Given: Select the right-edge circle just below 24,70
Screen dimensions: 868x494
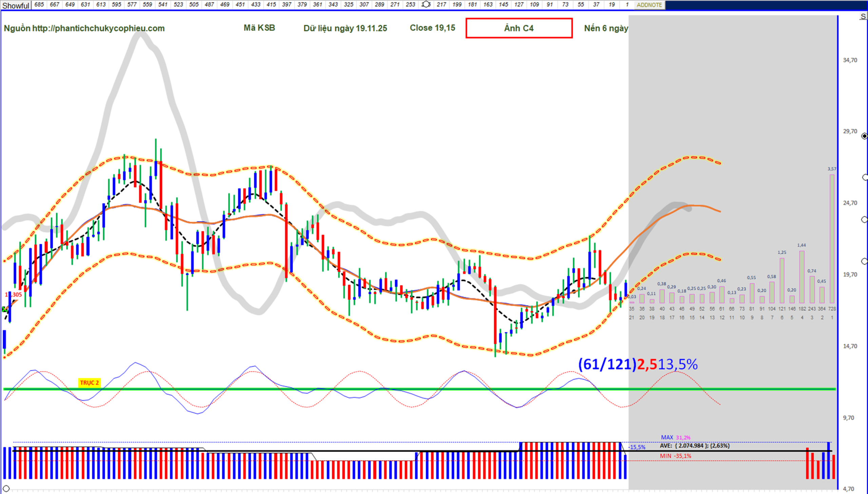Looking at the screenshot, I should pos(865,220).
